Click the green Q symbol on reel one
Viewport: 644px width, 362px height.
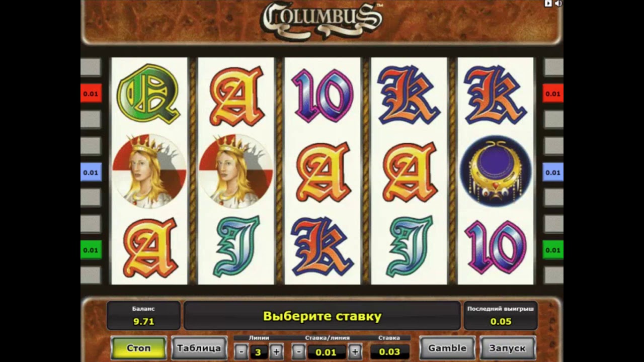(x=149, y=95)
